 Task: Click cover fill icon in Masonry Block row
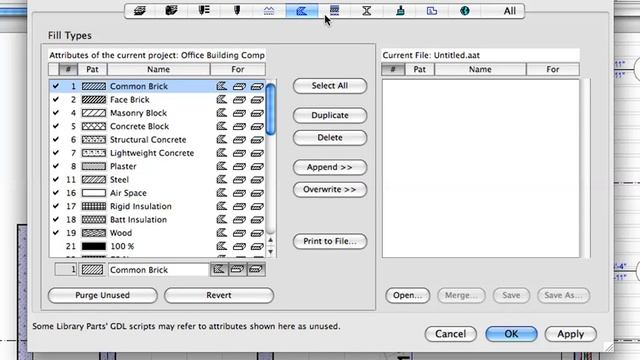pyautogui.click(x=239, y=113)
